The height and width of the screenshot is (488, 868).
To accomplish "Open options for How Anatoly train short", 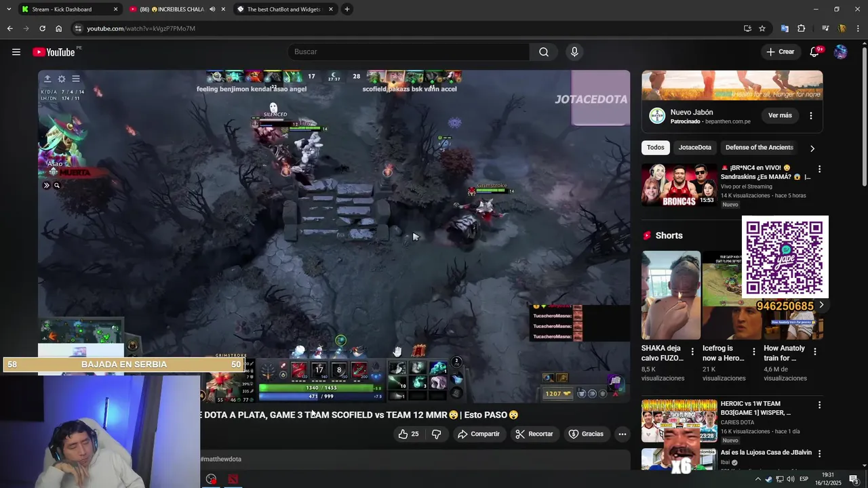I will (x=815, y=351).
